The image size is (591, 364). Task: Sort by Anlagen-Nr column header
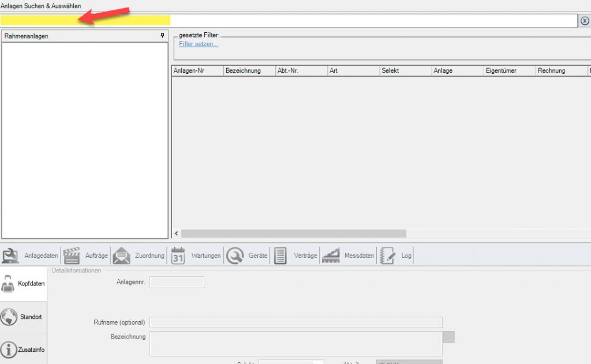tap(197, 70)
